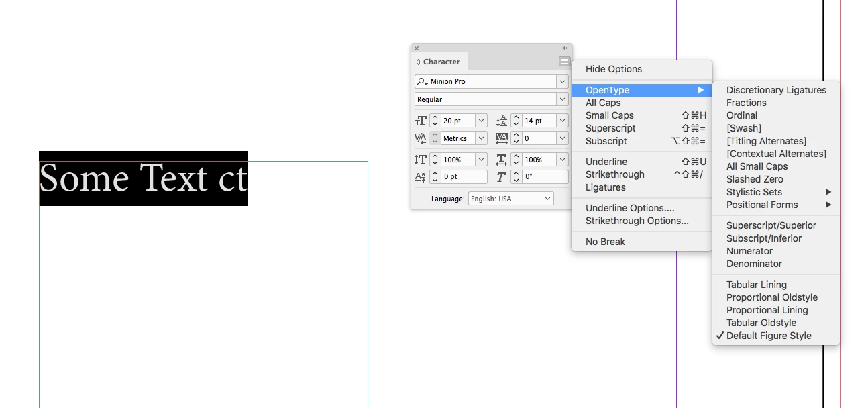
Task: Open the kerning Metrics dropdown arrow
Action: click(x=481, y=138)
